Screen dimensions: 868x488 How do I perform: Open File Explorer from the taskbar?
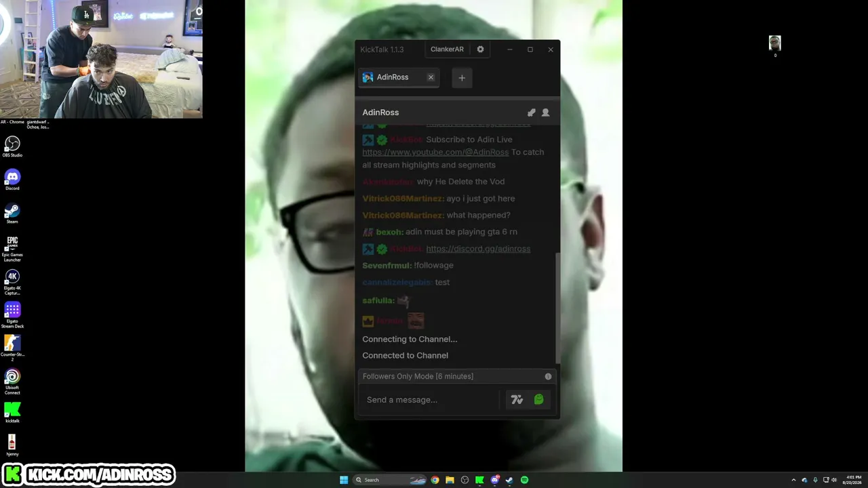(450, 480)
